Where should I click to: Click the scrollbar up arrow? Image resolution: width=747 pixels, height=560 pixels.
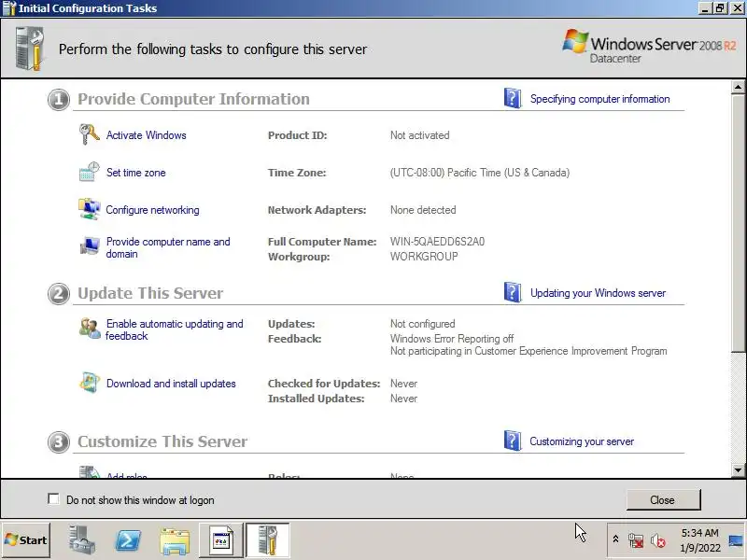738,87
